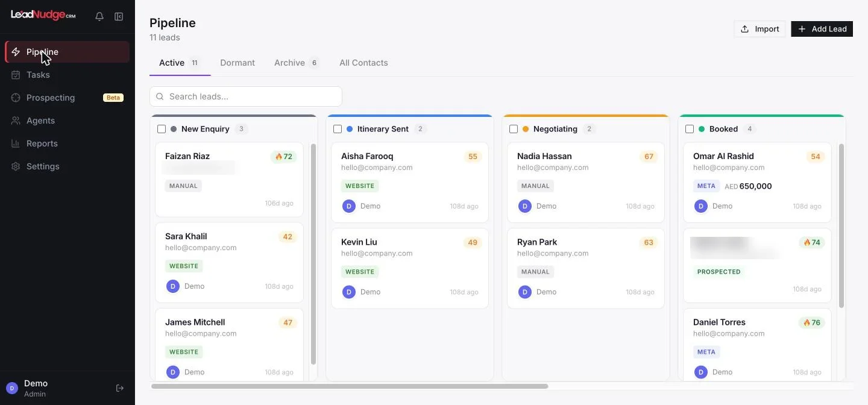The height and width of the screenshot is (405, 868).
Task: Click the Demo agent avatar on James Mitchell card
Action: click(x=173, y=372)
